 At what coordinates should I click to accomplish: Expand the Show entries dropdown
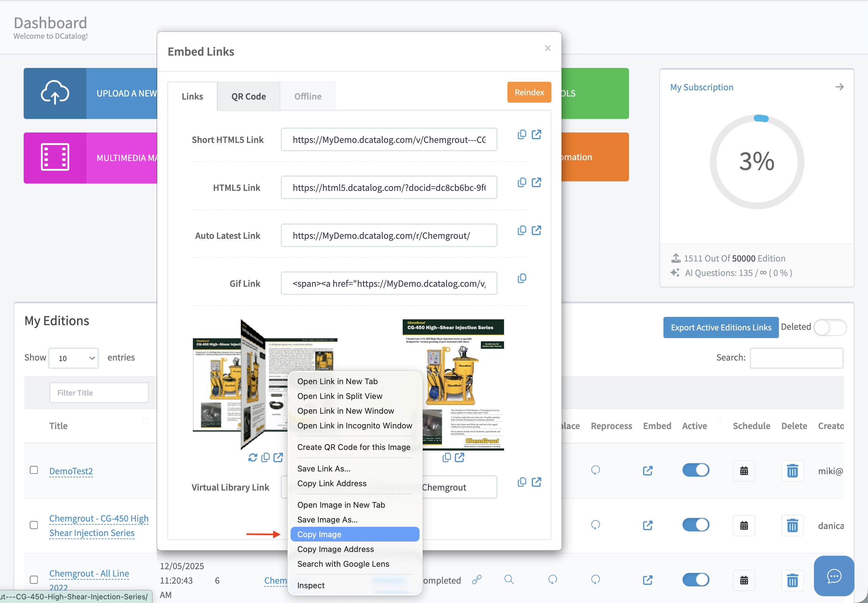click(74, 358)
